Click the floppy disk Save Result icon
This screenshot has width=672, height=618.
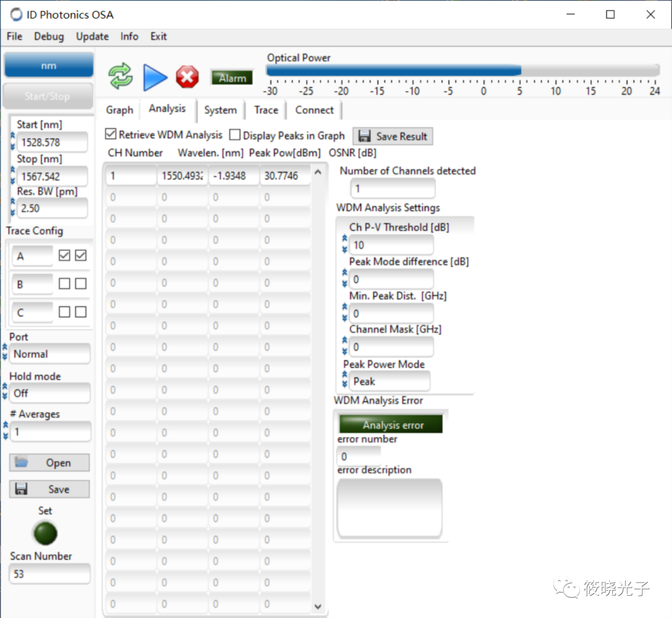[x=365, y=136]
